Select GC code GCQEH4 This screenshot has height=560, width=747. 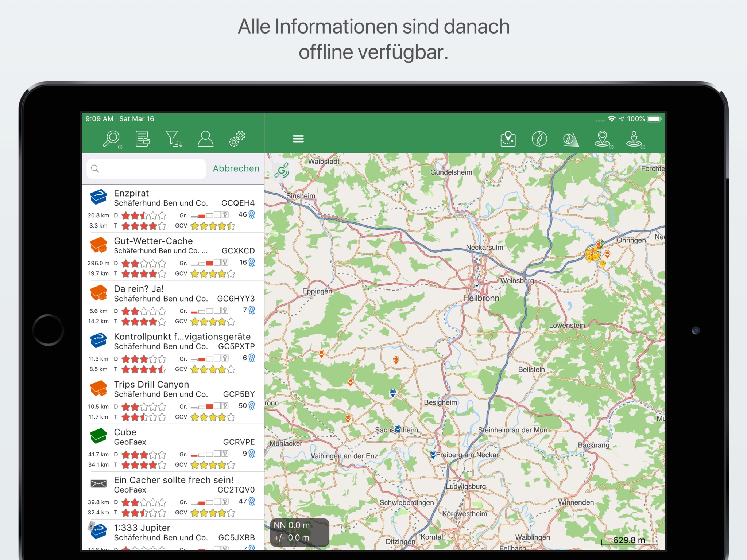pyautogui.click(x=238, y=203)
